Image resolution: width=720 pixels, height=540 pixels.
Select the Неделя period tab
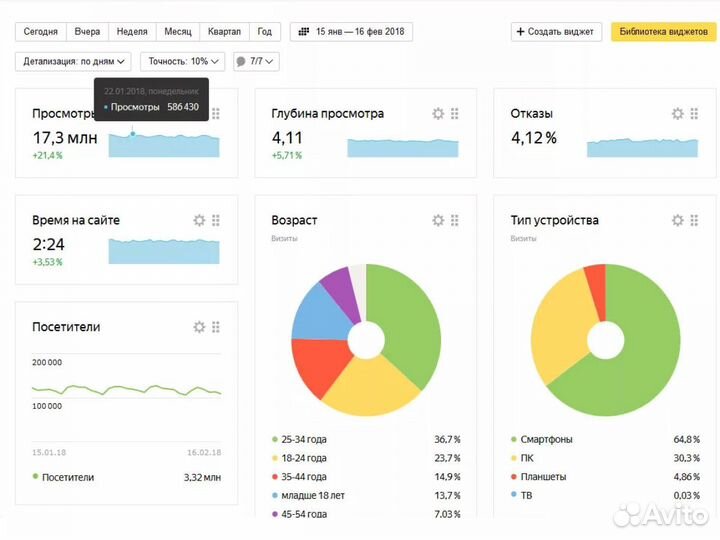[132, 32]
